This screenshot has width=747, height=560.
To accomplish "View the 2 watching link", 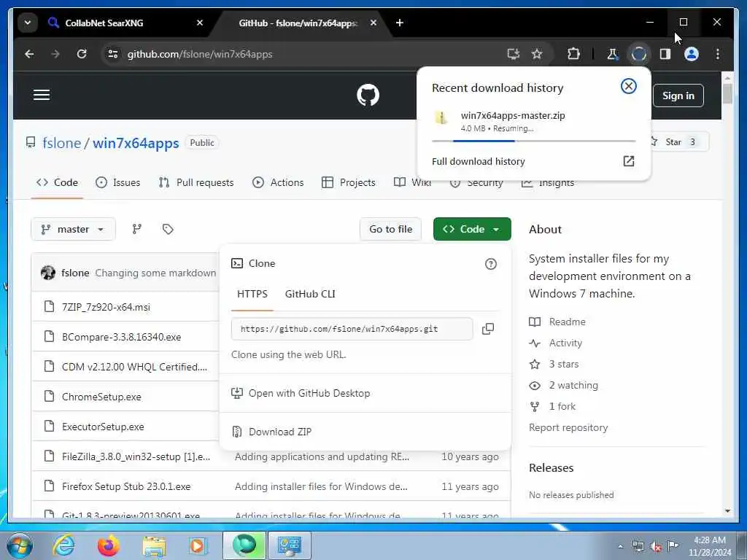I will 564,385.
